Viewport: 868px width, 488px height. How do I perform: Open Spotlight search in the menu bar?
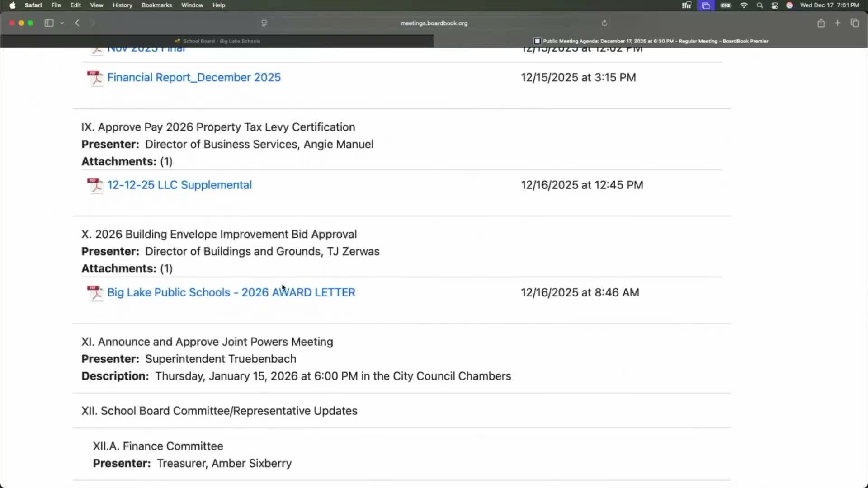759,5
